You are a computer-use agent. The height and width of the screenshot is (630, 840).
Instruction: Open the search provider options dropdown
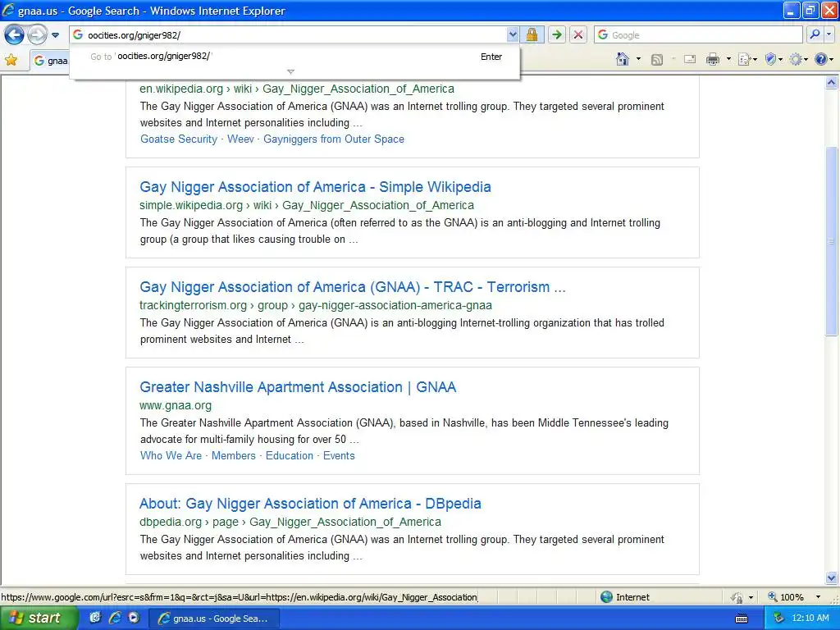point(829,34)
